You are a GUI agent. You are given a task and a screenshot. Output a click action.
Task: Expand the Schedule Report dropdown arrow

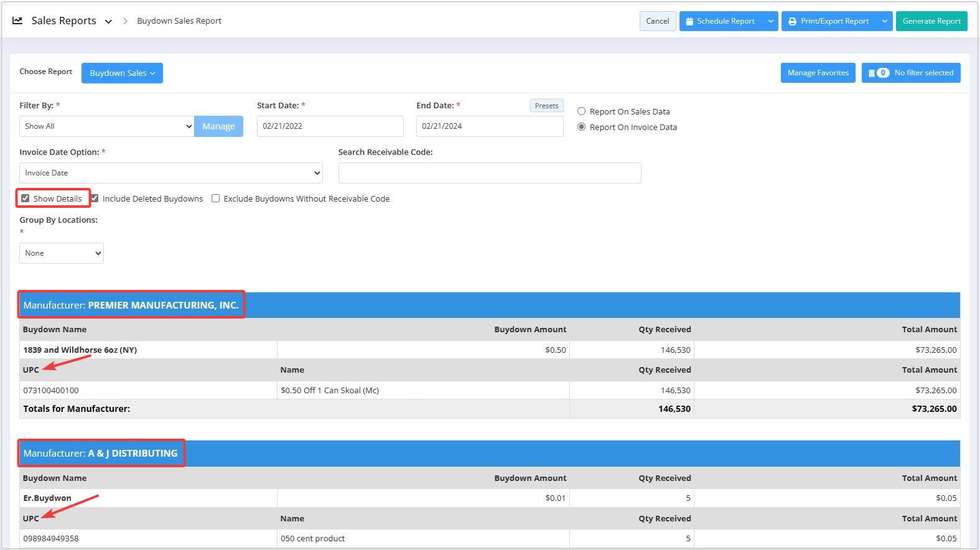[770, 21]
